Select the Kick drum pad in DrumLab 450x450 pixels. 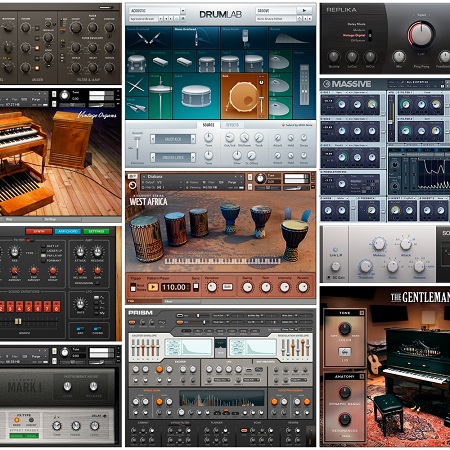click(x=244, y=96)
